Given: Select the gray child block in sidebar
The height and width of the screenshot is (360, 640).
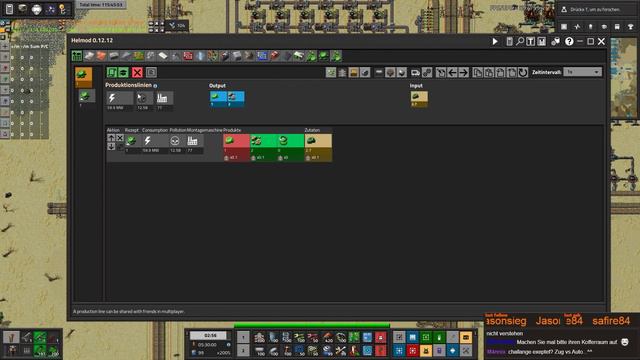Looking at the screenshot, I should 87,97.
